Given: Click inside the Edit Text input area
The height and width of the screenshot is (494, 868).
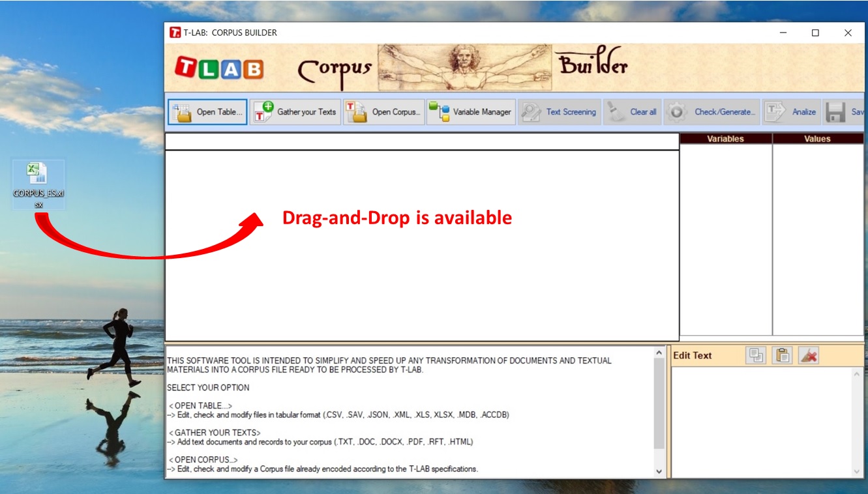Looking at the screenshot, I should click(762, 422).
